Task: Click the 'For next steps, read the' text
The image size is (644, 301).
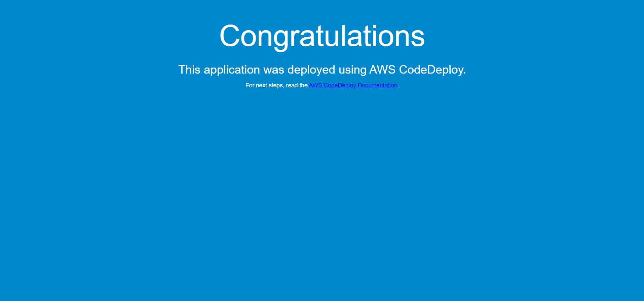Action: [x=276, y=85]
